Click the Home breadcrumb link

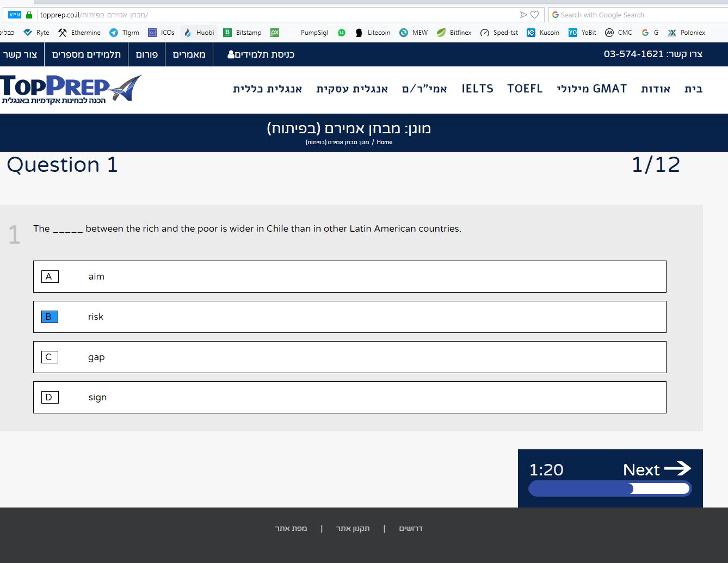click(384, 142)
